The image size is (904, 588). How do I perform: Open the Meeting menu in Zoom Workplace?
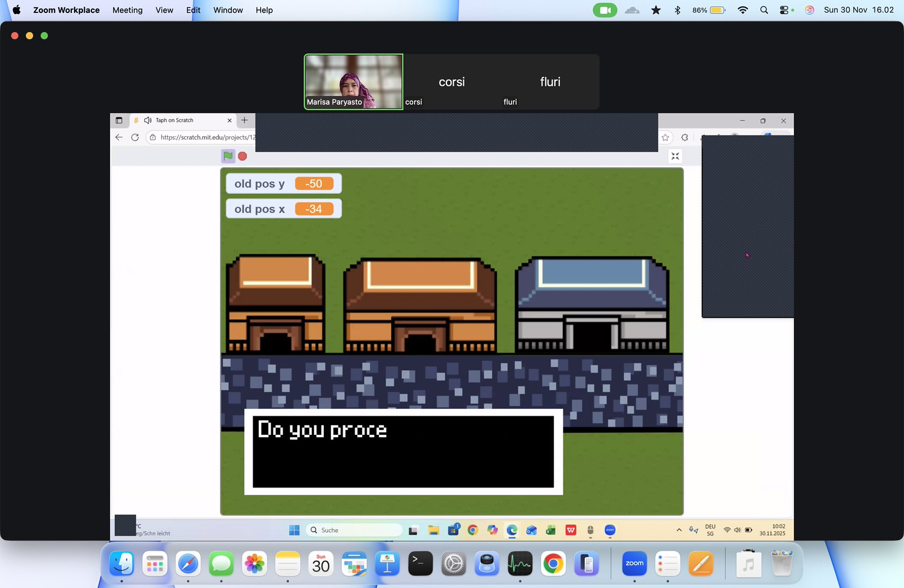(x=127, y=10)
